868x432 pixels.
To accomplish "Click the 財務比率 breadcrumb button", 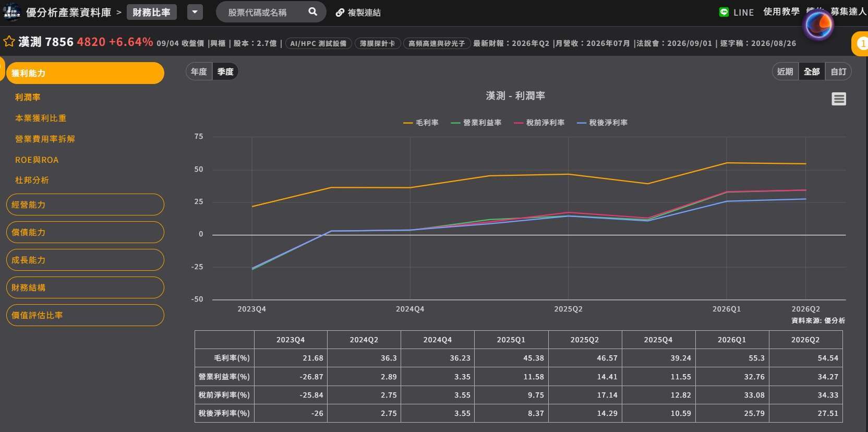I will coord(152,12).
